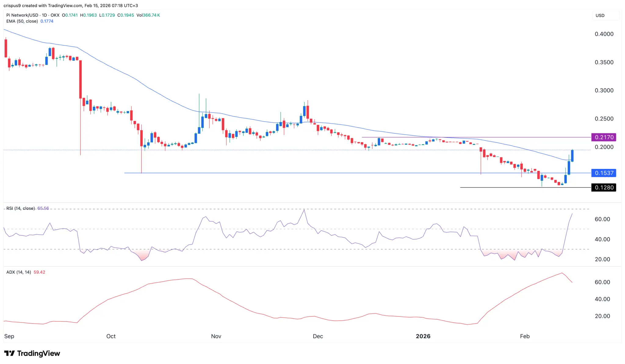The width and height of the screenshot is (625, 364).
Task: Click the TradingView logo at bottom left
Action: (31, 353)
